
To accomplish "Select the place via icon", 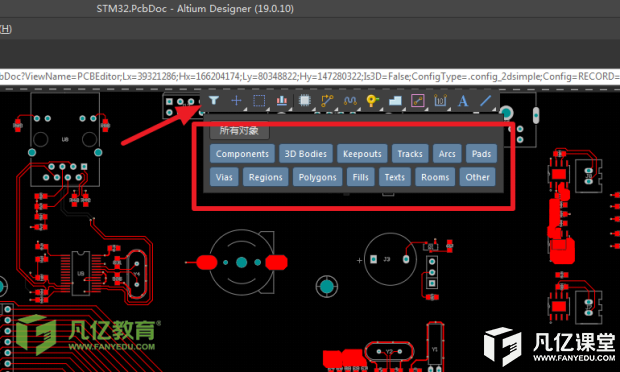I will [x=372, y=101].
